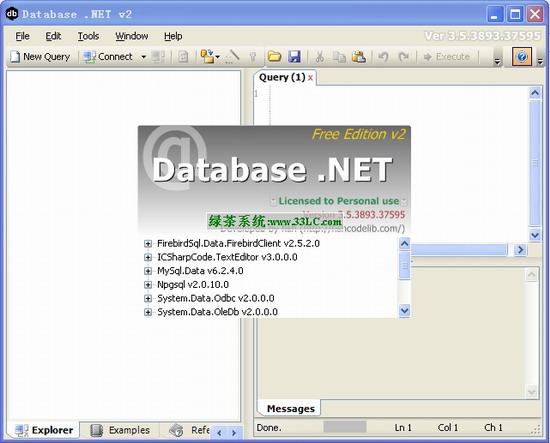Viewport: 550px width, 443px height.
Task: Switch to the partially hidden Refe tab
Action: 188,430
